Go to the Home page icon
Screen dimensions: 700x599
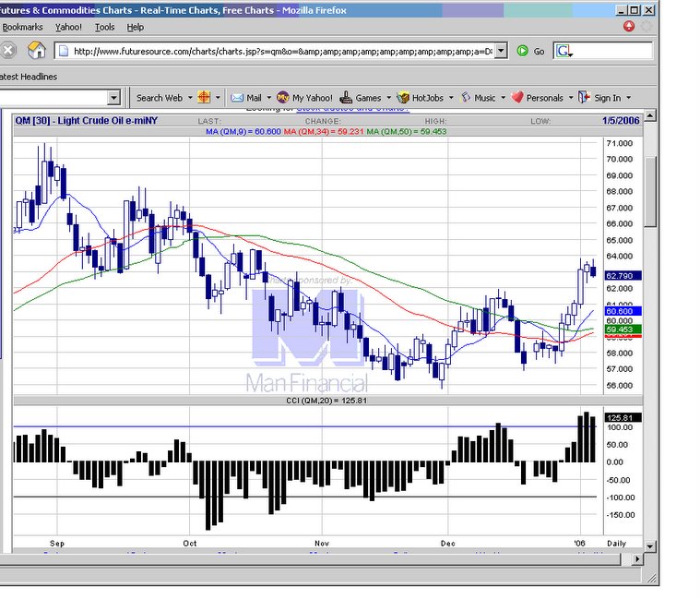pos(37,50)
